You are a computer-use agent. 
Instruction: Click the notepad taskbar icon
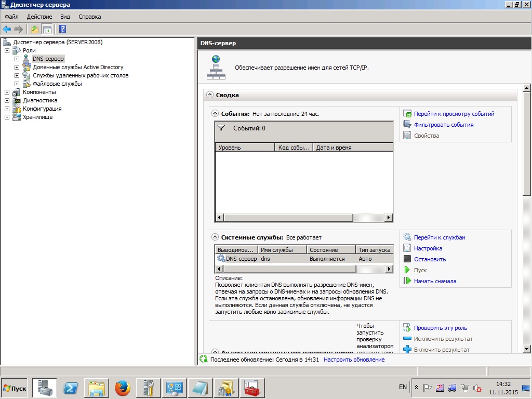(x=200, y=388)
